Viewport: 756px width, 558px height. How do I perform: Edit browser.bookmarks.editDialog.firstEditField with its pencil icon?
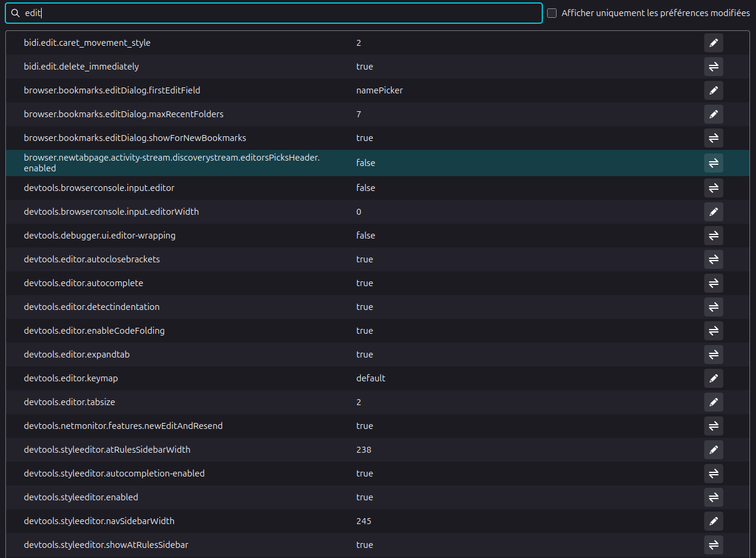(x=713, y=90)
